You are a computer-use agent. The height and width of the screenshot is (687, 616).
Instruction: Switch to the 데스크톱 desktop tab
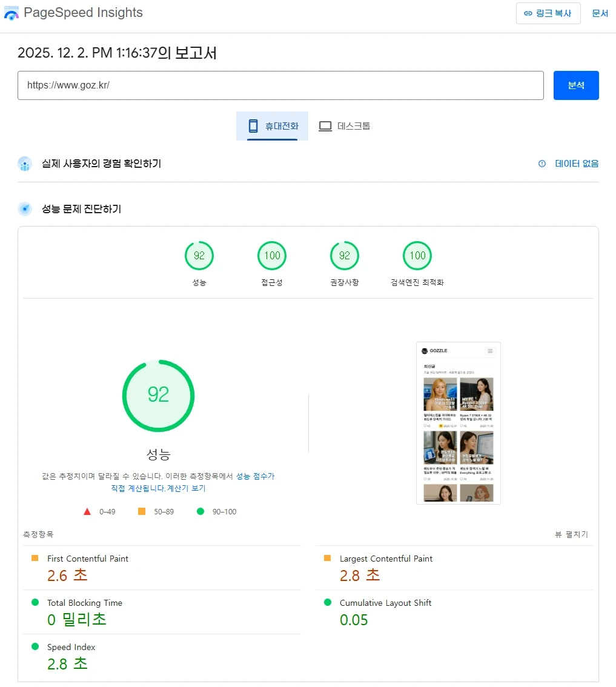coord(345,126)
